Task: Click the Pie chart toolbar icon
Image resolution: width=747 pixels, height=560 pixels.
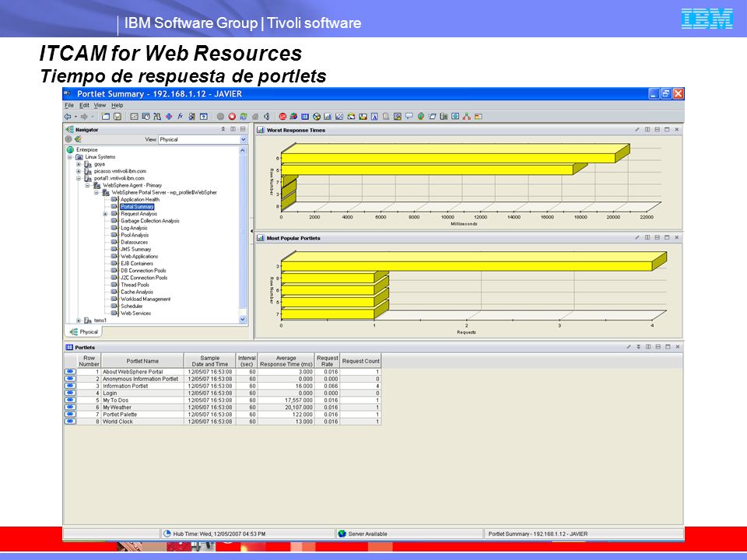Action: coord(317,117)
